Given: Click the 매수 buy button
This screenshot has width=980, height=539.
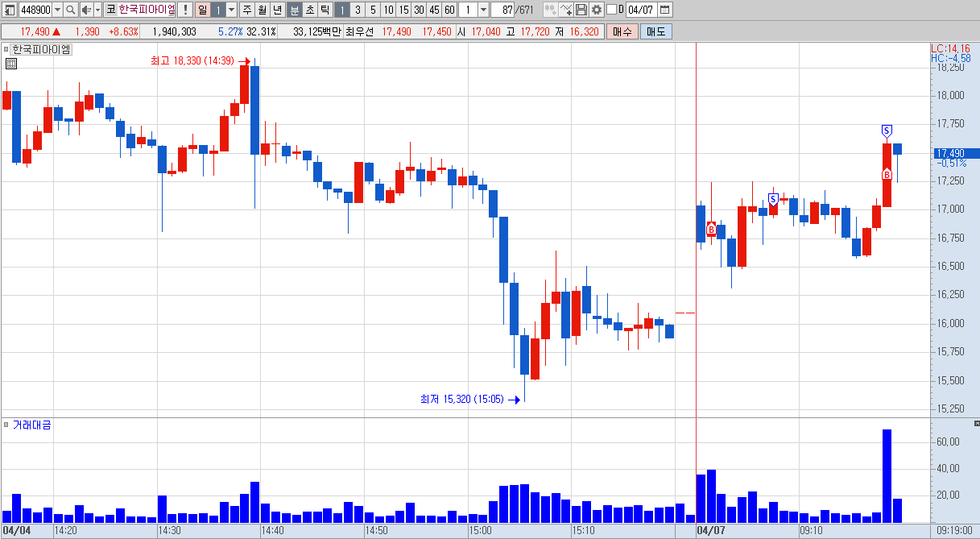Looking at the screenshot, I should point(623,31).
